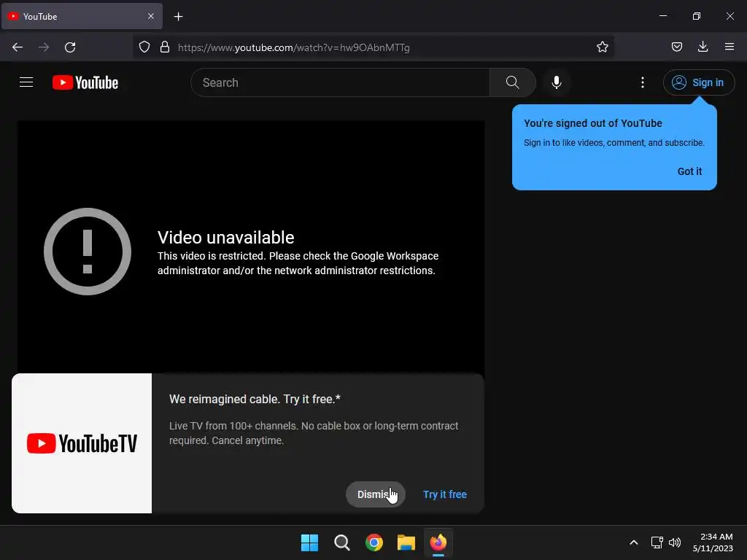Show hidden system tray icons
This screenshot has height=560, width=747.
tap(634, 542)
